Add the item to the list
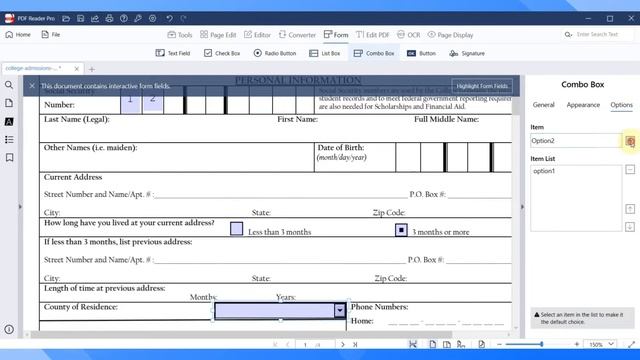The image size is (640, 360). (x=630, y=141)
